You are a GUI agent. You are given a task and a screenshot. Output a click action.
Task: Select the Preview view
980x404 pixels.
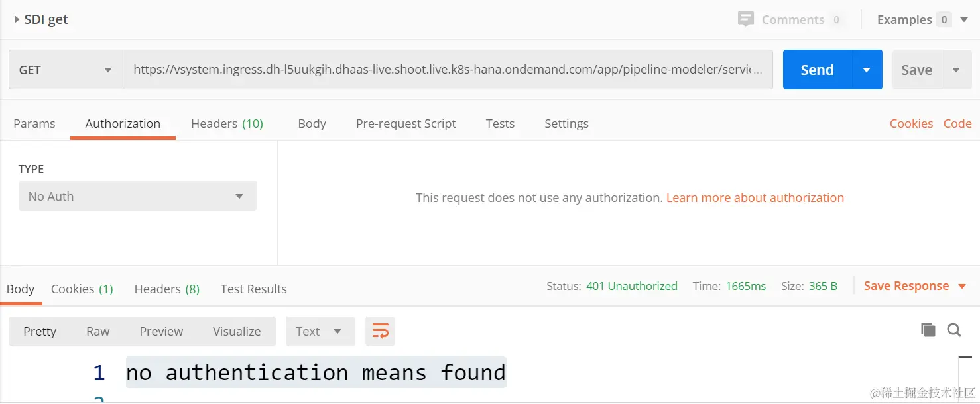pyautogui.click(x=161, y=331)
